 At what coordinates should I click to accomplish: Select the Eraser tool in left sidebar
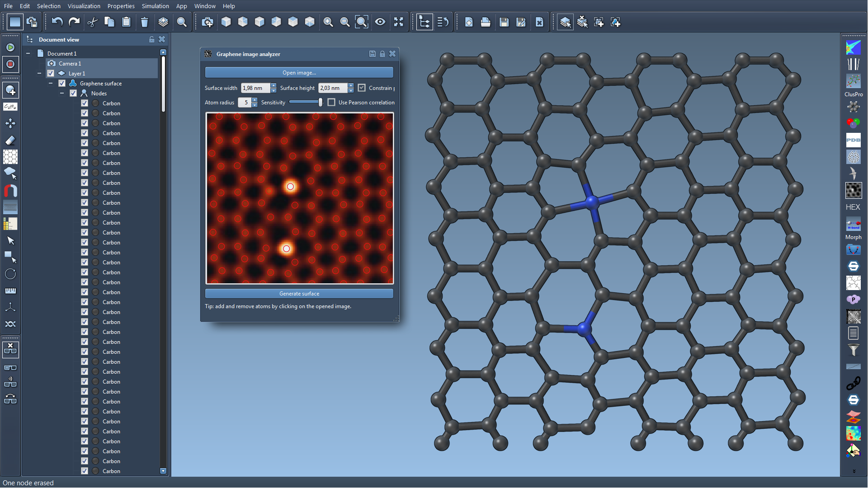click(10, 140)
